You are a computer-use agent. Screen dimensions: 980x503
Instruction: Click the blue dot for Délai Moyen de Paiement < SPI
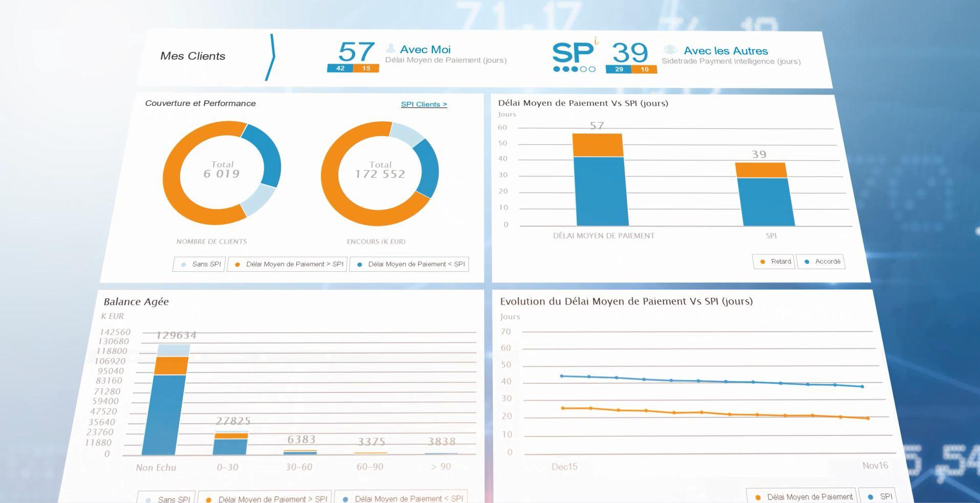pyautogui.click(x=360, y=264)
